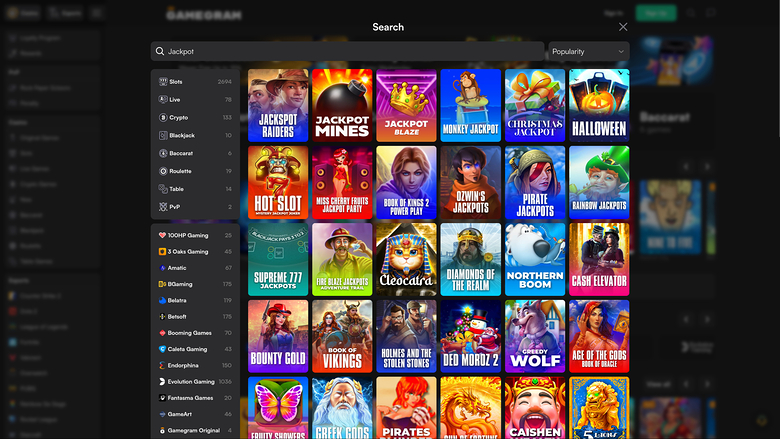Open Halloween game thumbnail
The width and height of the screenshot is (780, 439).
[x=599, y=105]
